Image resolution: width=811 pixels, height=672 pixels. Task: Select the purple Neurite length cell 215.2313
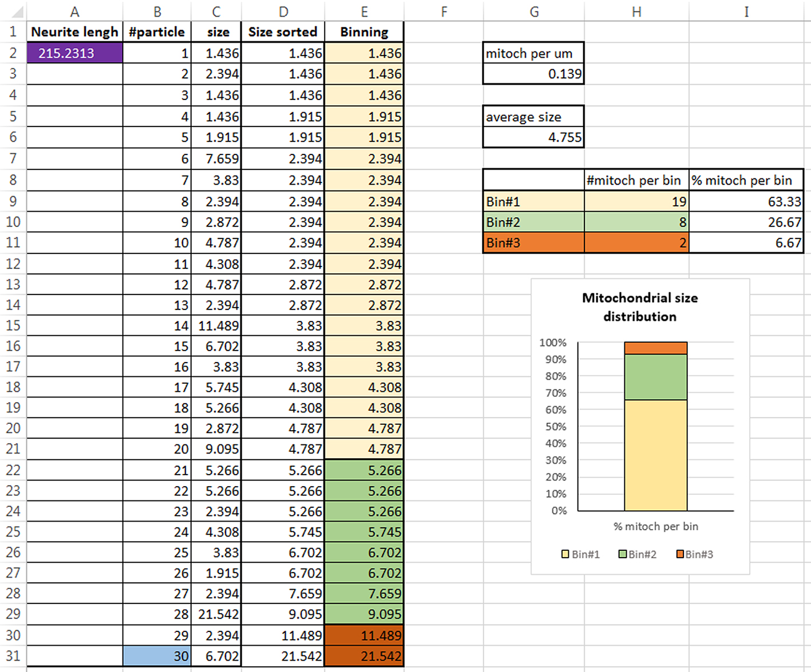pos(74,53)
